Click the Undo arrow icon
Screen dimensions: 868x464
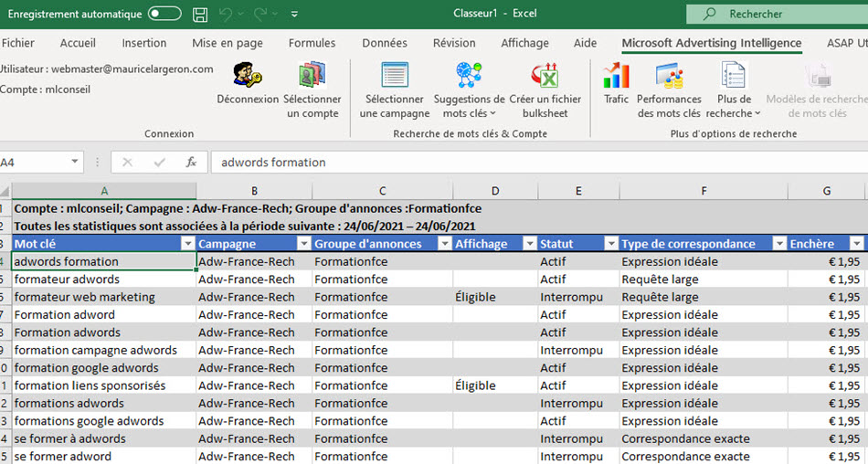point(226,14)
